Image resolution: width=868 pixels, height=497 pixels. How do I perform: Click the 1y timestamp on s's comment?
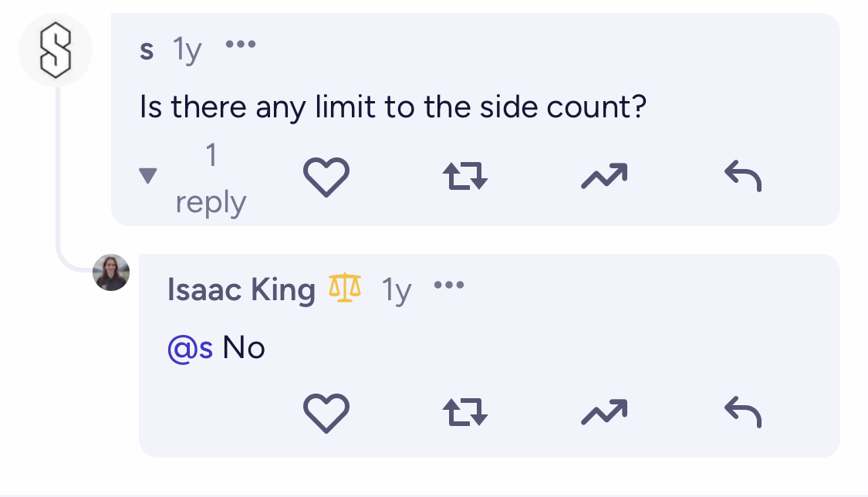pos(187,50)
